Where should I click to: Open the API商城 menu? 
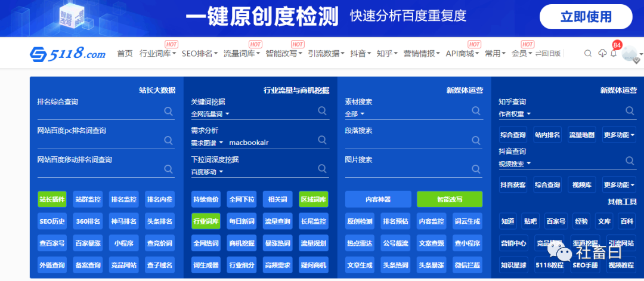[x=463, y=54]
